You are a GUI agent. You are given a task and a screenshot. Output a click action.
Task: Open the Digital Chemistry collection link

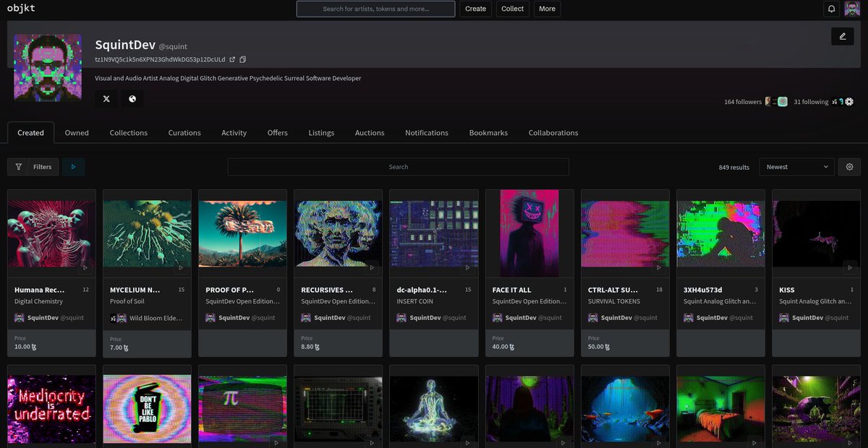point(38,301)
